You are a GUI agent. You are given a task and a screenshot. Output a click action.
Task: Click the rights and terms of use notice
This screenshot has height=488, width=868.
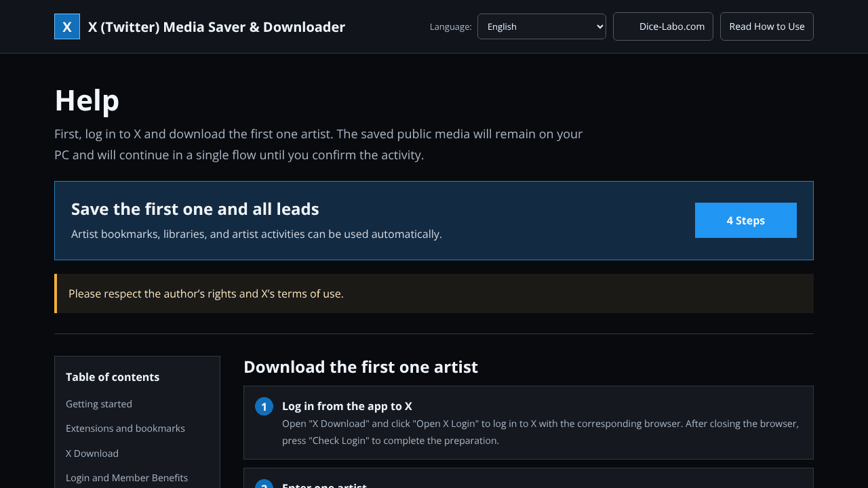(434, 293)
